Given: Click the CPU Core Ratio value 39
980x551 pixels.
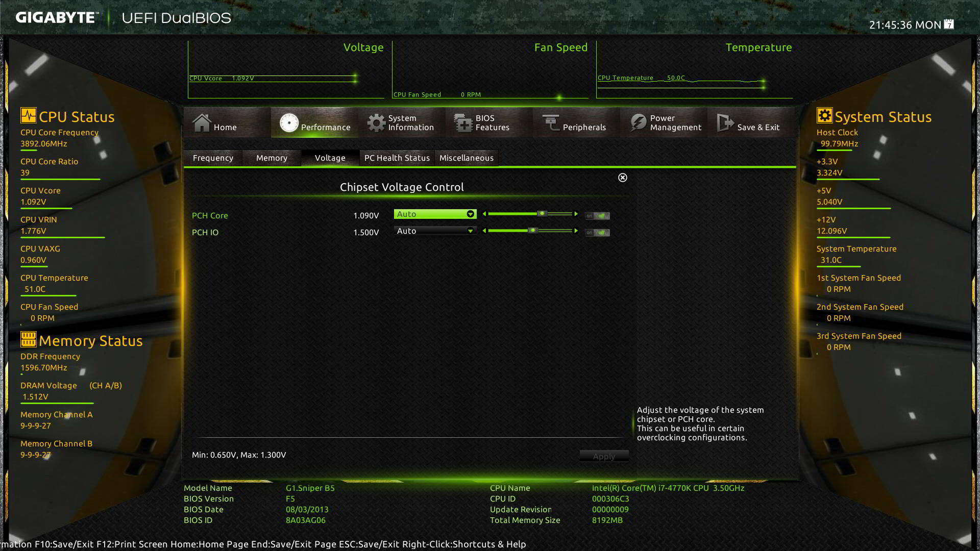Looking at the screenshot, I should tap(25, 172).
